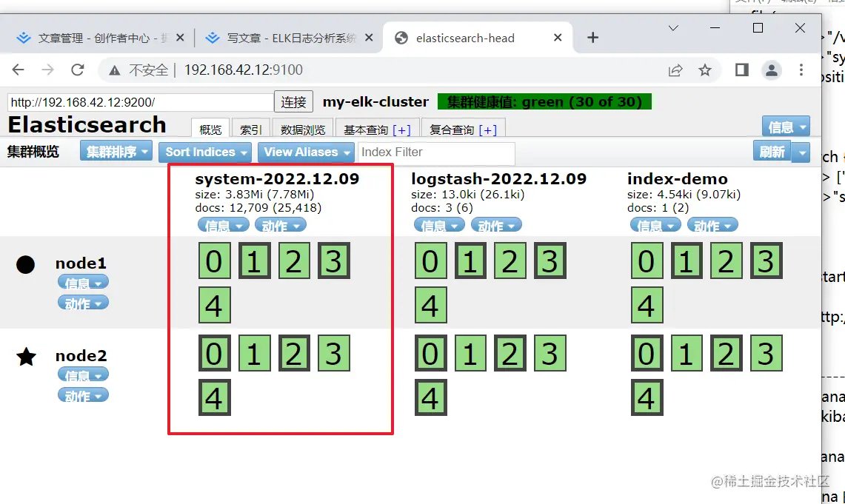Select shard 3 of index-demo on node2
Viewport: 845px width, 504px height.
(x=766, y=353)
